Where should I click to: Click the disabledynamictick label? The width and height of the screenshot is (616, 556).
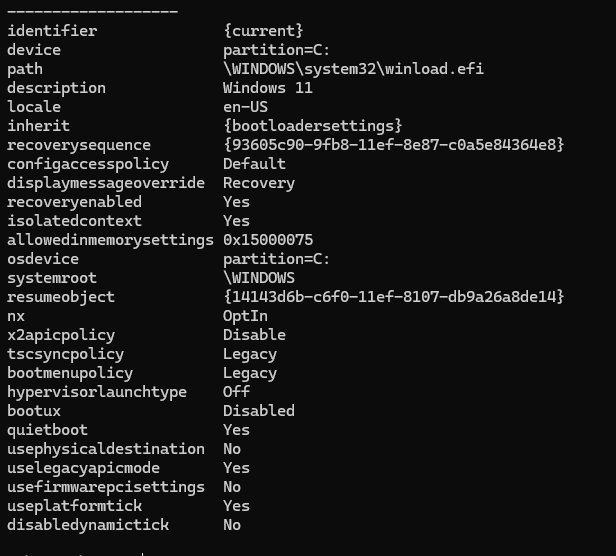(x=88, y=525)
